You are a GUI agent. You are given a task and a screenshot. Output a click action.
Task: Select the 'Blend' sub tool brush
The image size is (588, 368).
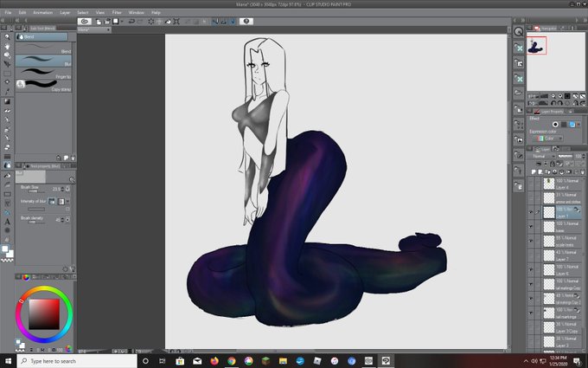[43, 48]
